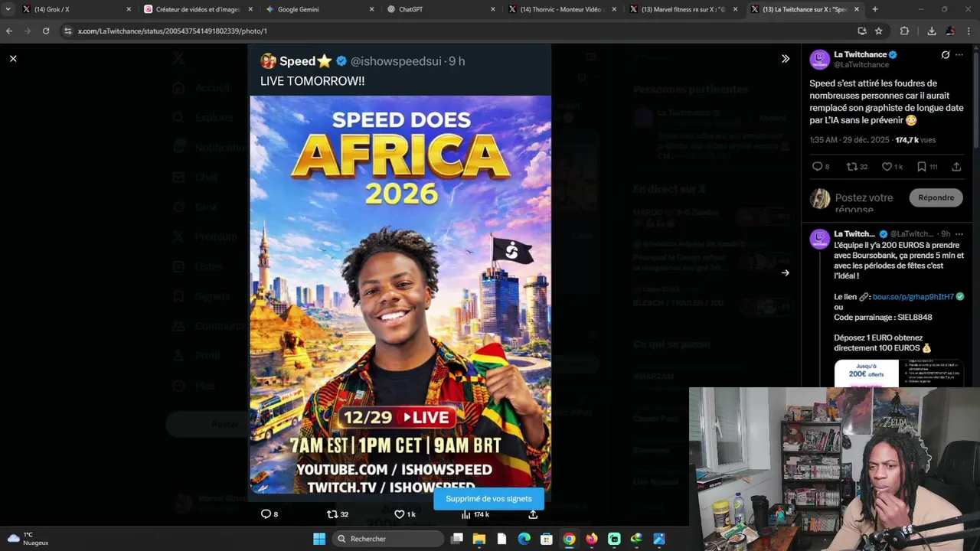This screenshot has height=551, width=980.
Task: Open the bour.so/p/grhap9hItH7 link
Action: coord(913,296)
